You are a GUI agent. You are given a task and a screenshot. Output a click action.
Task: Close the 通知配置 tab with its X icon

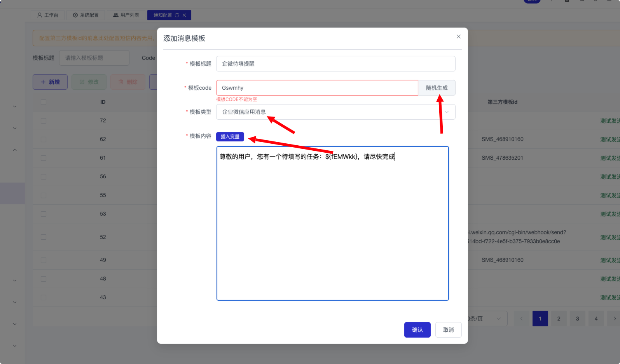click(184, 15)
